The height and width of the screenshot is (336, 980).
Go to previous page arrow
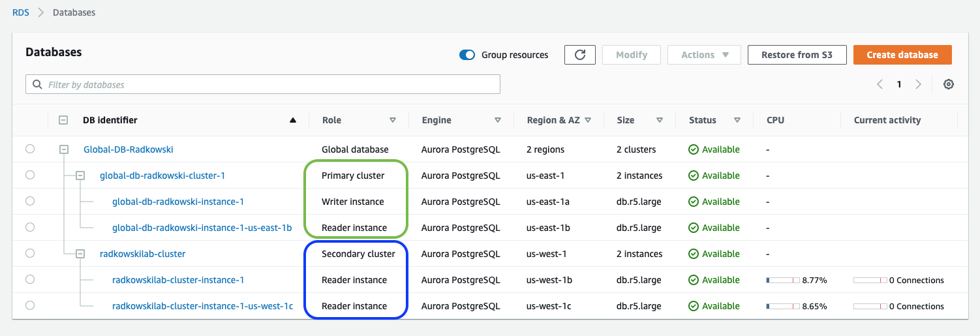pyautogui.click(x=880, y=84)
